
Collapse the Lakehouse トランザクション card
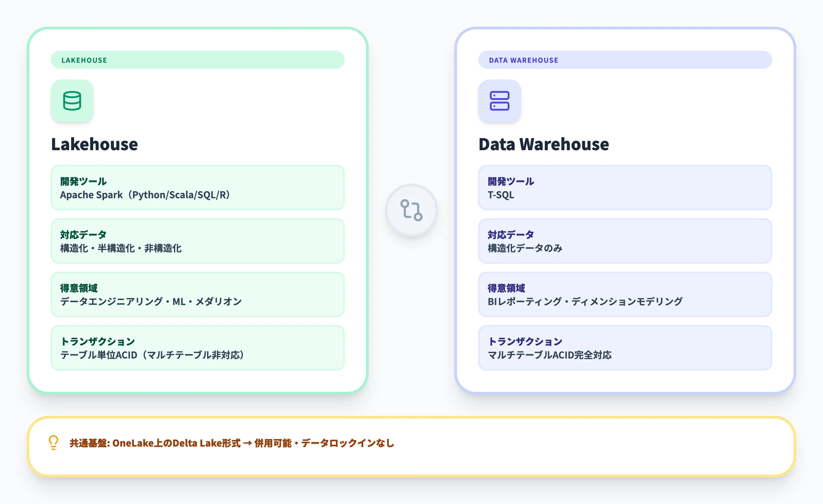[197, 348]
